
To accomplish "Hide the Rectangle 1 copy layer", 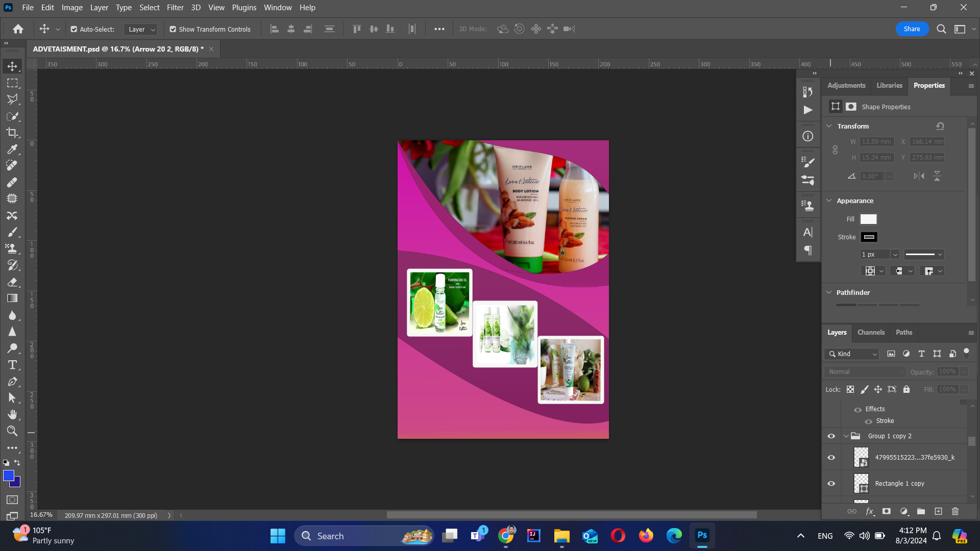I will point(831,484).
